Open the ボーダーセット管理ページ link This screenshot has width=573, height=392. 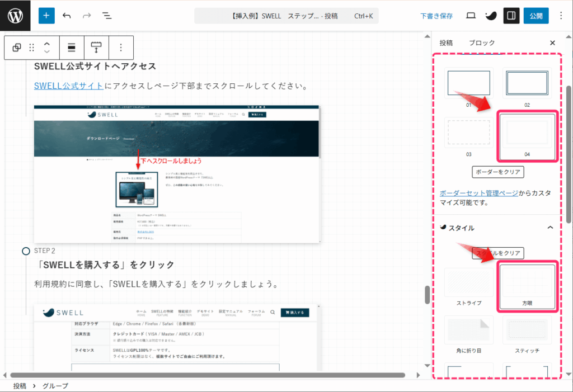click(x=479, y=193)
